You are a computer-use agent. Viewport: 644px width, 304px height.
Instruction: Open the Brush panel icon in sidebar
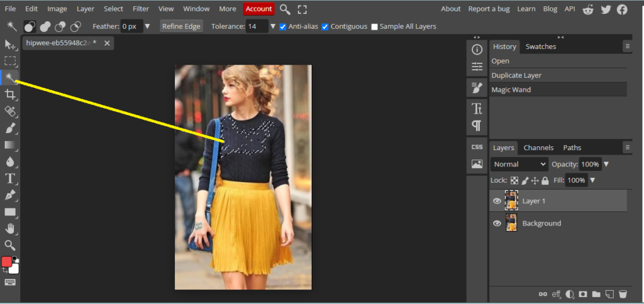(x=477, y=87)
